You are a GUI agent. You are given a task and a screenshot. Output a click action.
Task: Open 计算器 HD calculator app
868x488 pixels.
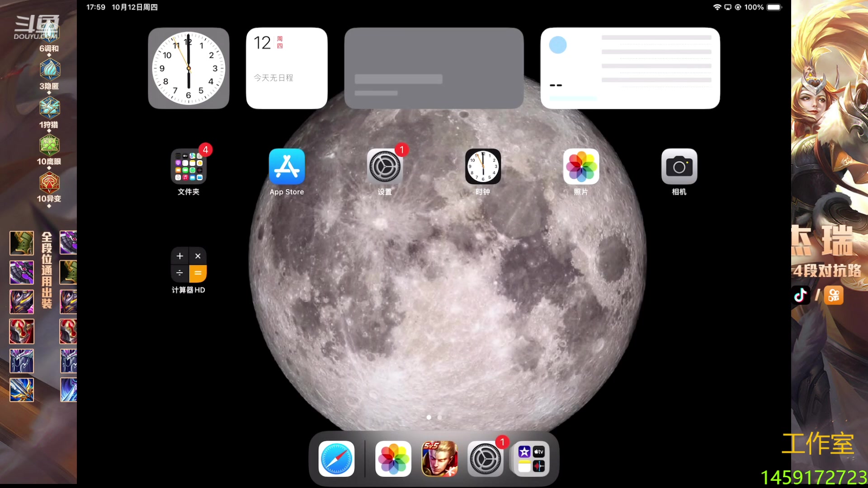189,264
